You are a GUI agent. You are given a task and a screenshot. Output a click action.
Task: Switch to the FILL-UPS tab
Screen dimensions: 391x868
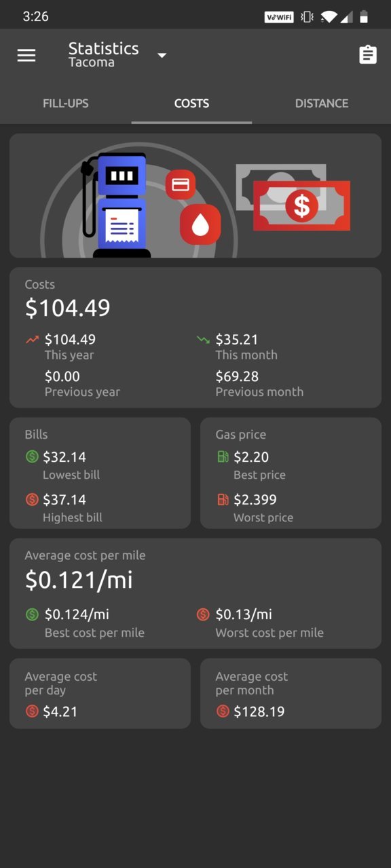[x=66, y=103]
